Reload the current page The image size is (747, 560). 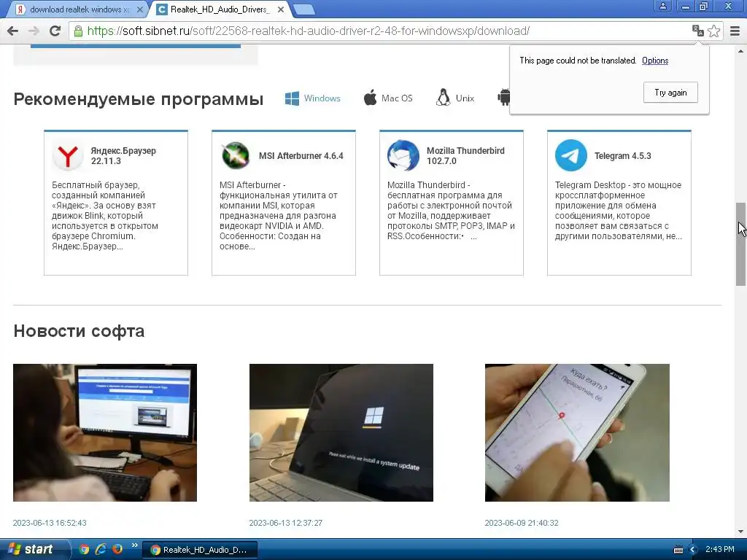pyautogui.click(x=55, y=31)
